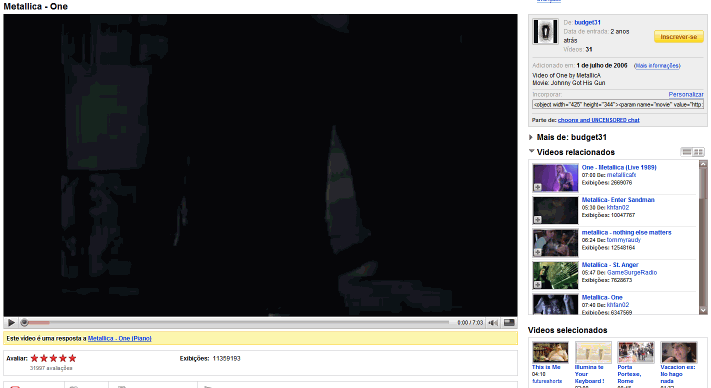Viewport: 711px width, 388px height.
Task: Click the view count '11359193'
Action: click(226, 359)
